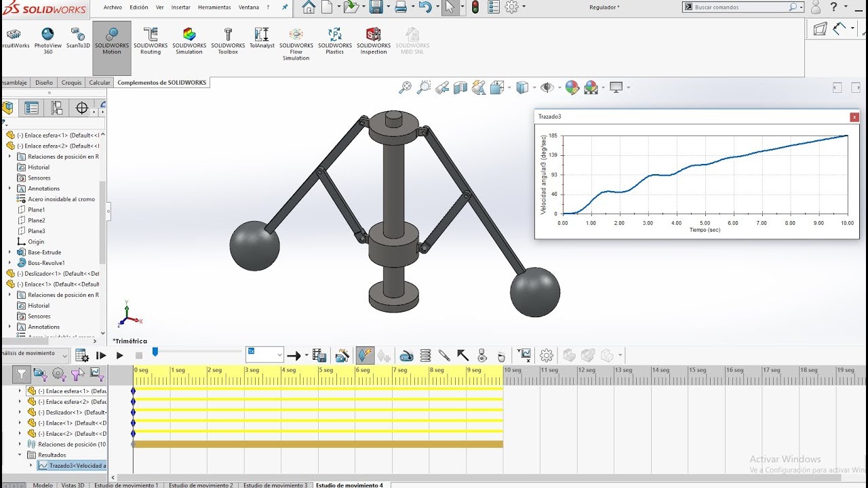Click the Damper icon in motion toolbar
Image resolution: width=868 pixels, height=488 pixels.
[x=444, y=355]
